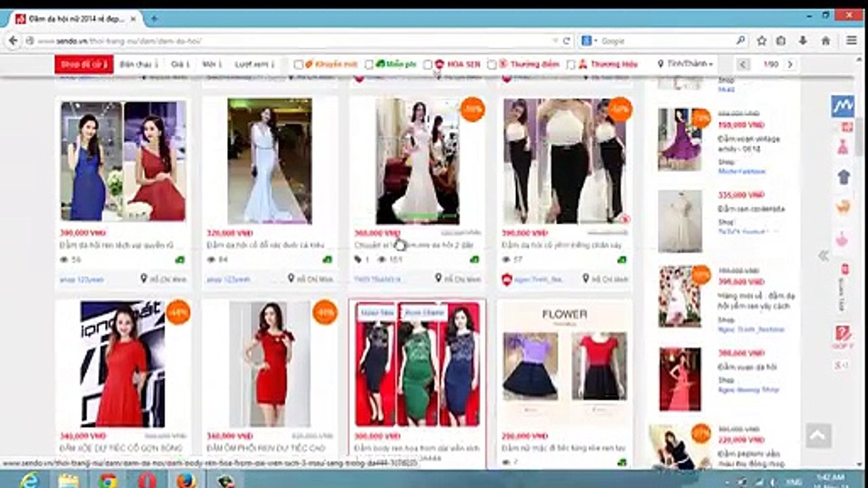Open the pink evening gown sidebar thumbnail
The width and height of the screenshot is (868, 488).
coord(679,379)
